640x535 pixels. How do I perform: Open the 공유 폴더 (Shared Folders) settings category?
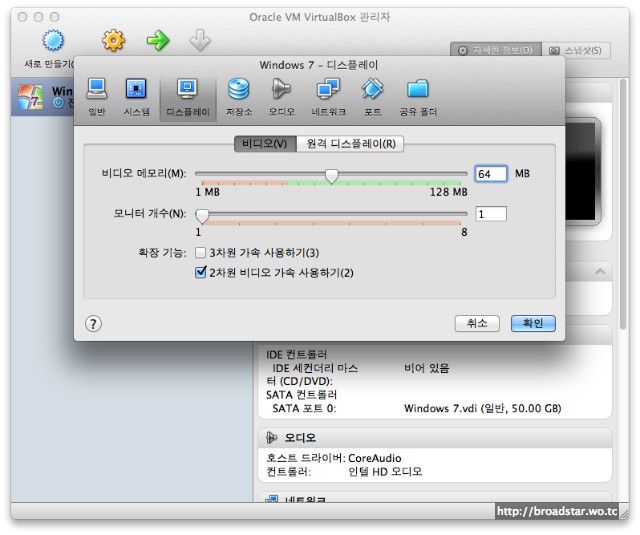pyautogui.click(x=418, y=97)
